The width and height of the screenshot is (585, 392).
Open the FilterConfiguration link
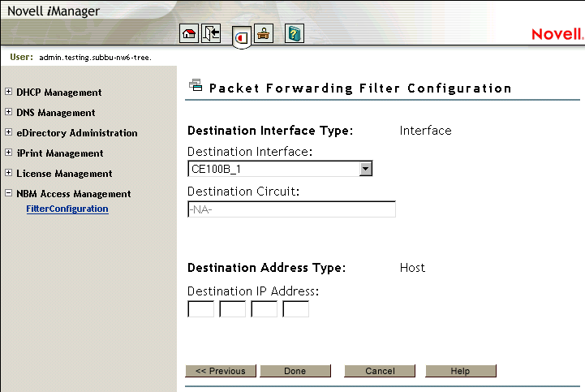pos(67,209)
